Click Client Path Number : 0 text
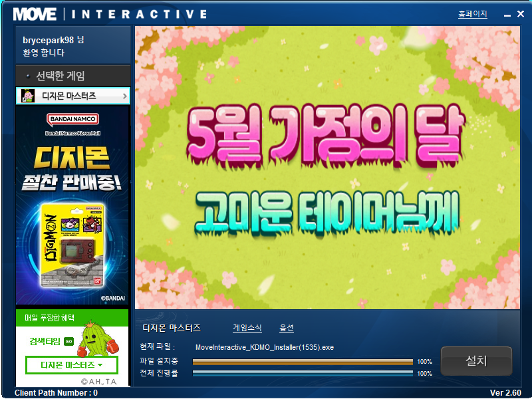532x399 pixels. pos(57,393)
